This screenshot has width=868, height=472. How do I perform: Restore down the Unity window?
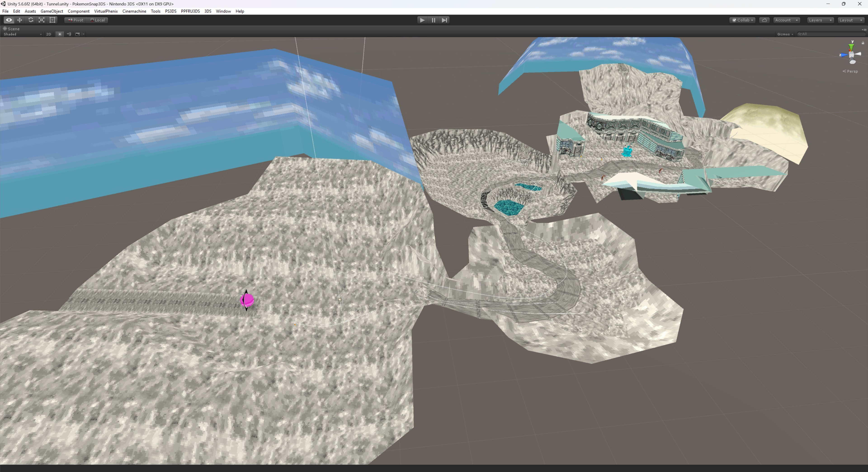click(844, 4)
